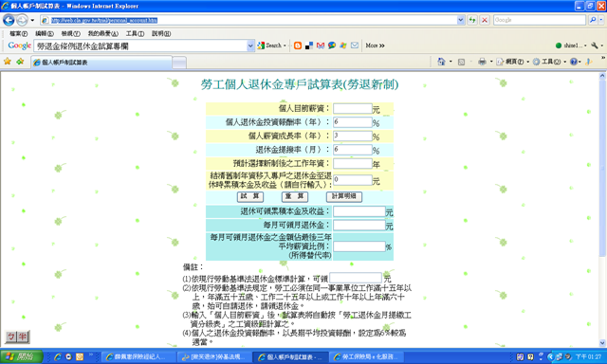Image resolution: width=607 pixels, height=364 pixels.
Task: Open the 檔案(F) menu
Action: [x=18, y=34]
